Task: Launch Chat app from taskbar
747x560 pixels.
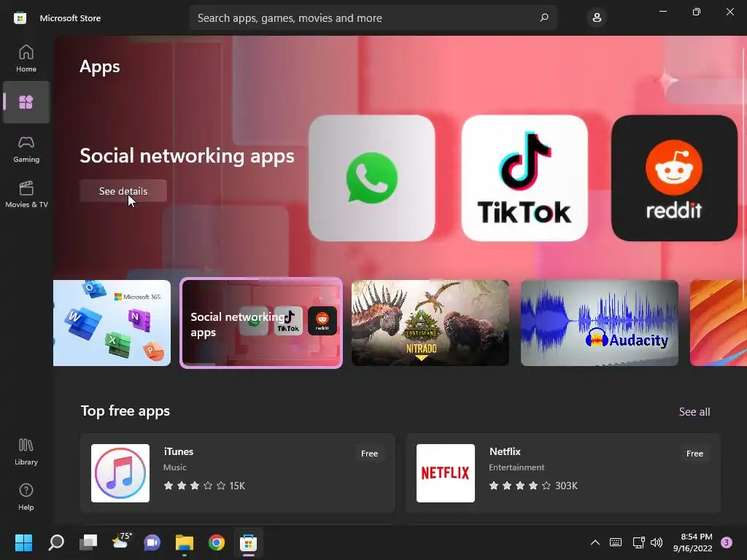Action: click(x=152, y=542)
